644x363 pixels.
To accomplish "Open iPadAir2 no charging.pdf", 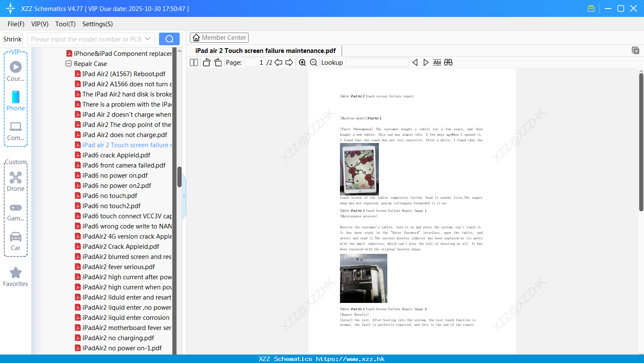I will pos(115,338).
